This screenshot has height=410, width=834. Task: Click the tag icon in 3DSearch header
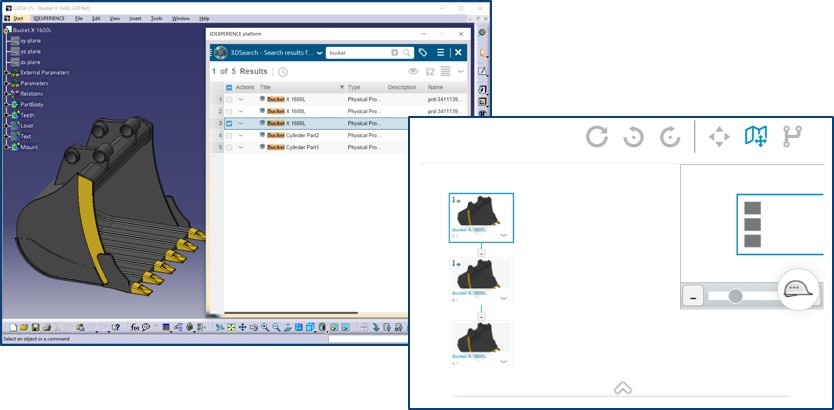pyautogui.click(x=423, y=53)
